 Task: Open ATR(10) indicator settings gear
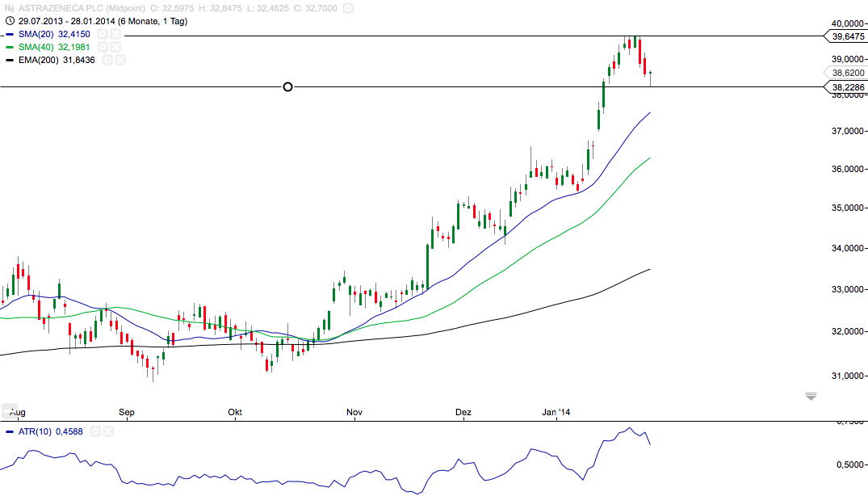coord(96,432)
